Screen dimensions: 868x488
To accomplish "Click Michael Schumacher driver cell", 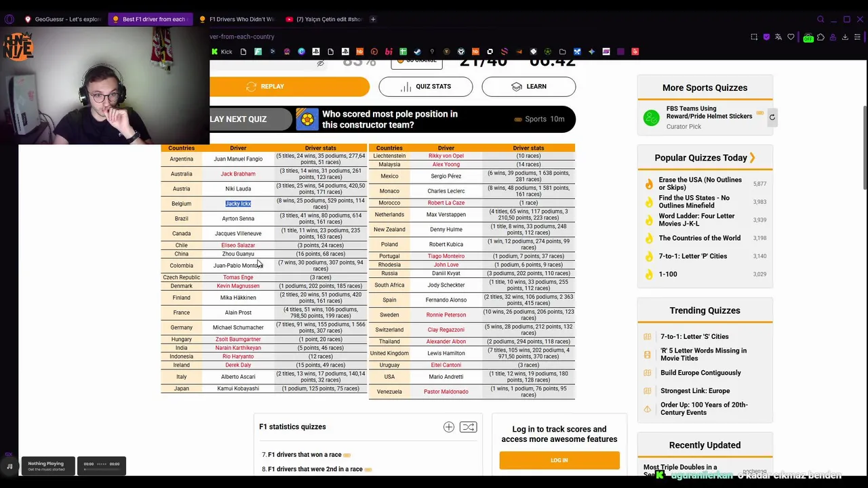I will (x=238, y=327).
